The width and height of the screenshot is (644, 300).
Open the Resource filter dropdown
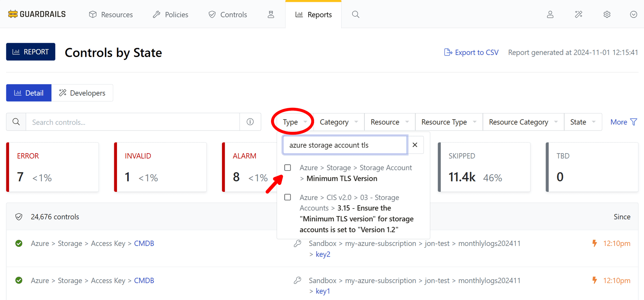point(390,122)
